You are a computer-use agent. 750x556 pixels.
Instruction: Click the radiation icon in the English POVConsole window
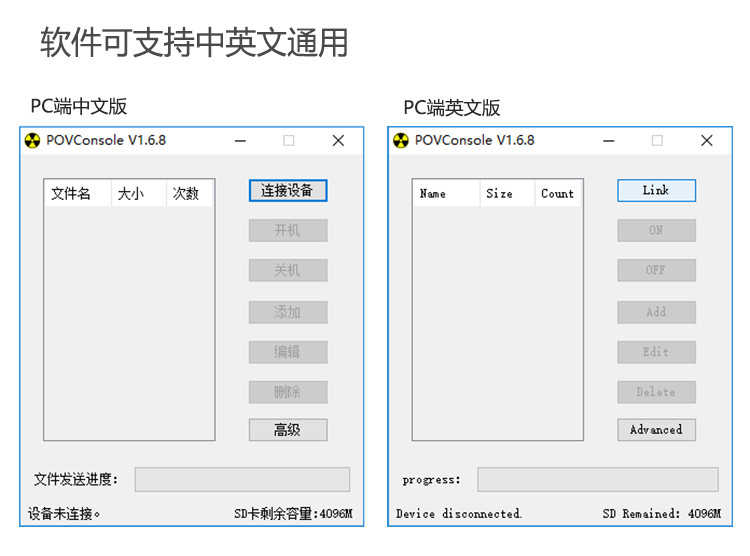[401, 141]
